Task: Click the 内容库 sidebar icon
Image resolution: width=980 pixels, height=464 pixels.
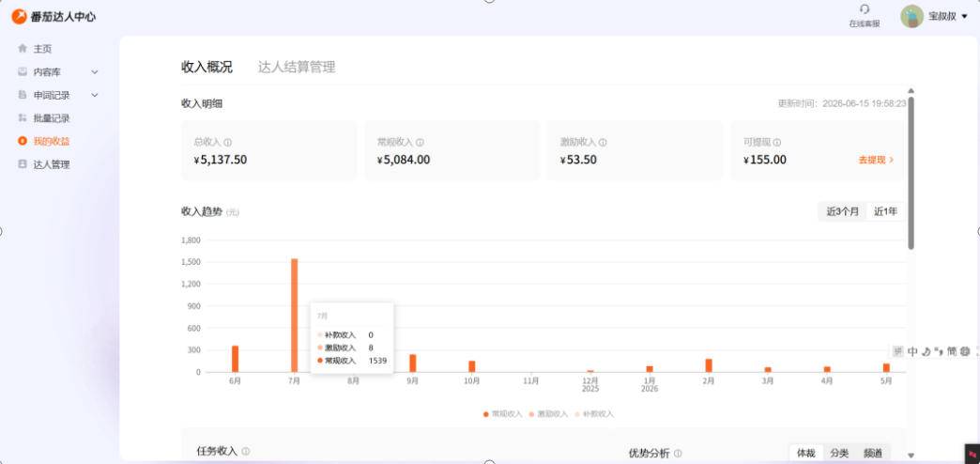Action: pos(23,72)
